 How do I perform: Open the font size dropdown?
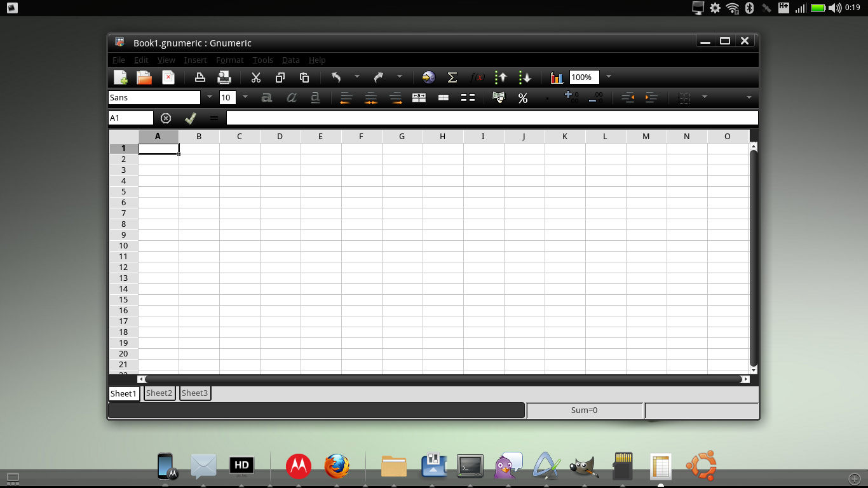tap(245, 97)
